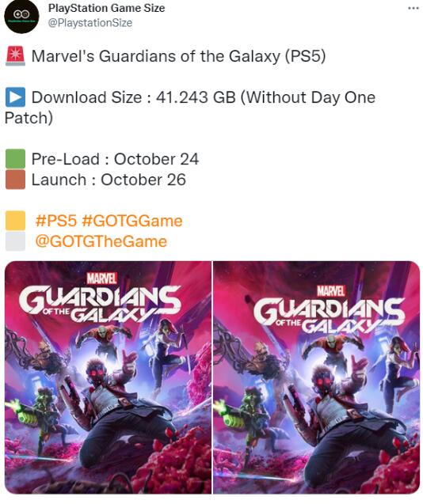Click the Download Size 41.243 GB text line
This screenshot has height=504, width=423.
[190, 108]
